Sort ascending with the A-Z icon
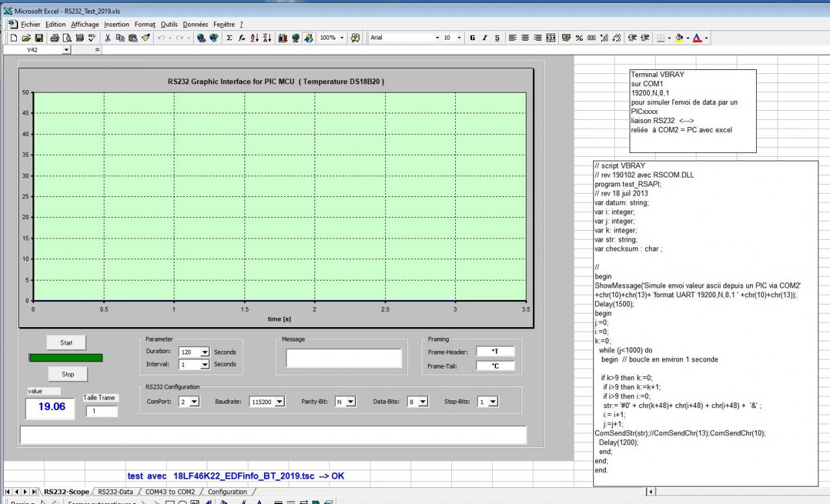This screenshot has height=504, width=830. tap(254, 38)
